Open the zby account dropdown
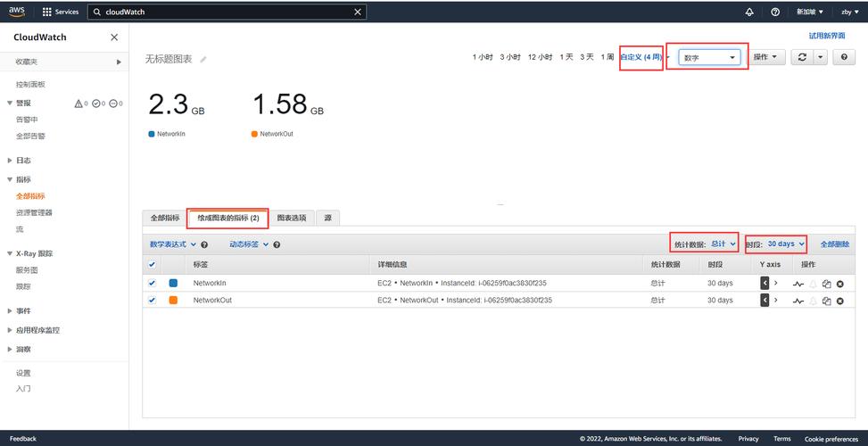The image size is (868, 446). coord(850,12)
